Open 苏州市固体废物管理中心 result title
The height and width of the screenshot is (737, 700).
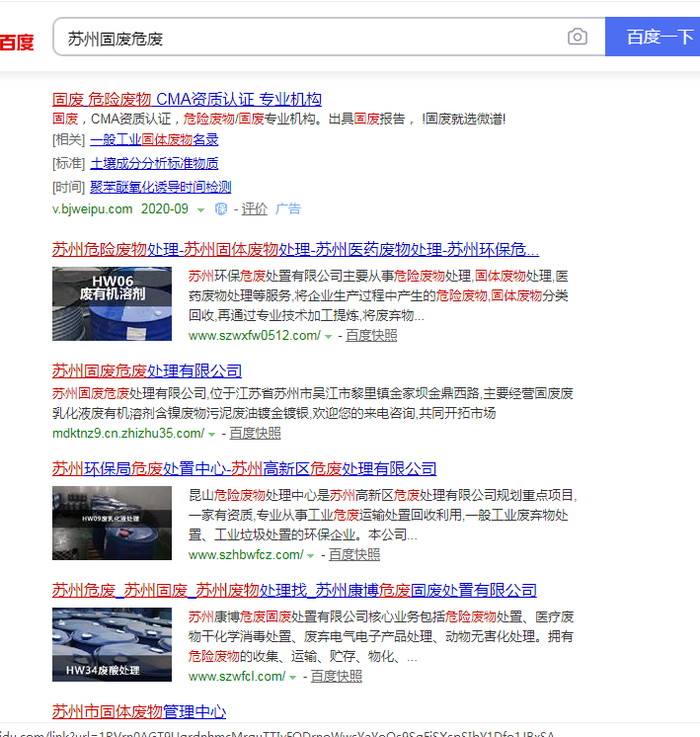pyautogui.click(x=139, y=711)
